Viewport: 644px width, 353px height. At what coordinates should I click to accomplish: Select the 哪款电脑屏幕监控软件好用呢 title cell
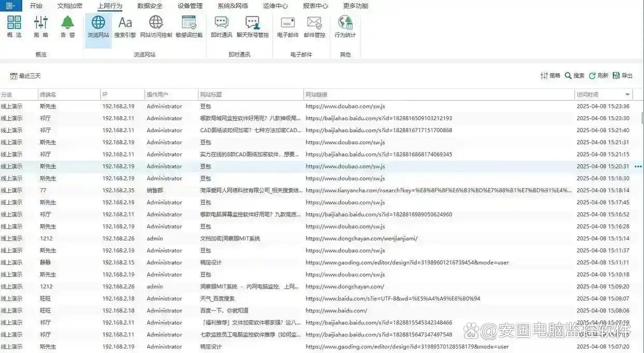(x=251, y=215)
